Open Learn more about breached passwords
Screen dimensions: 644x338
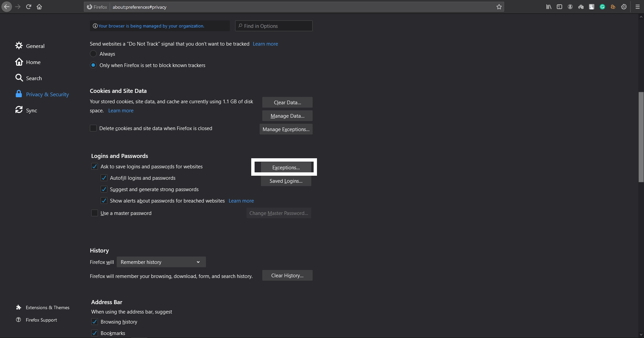[241, 201]
